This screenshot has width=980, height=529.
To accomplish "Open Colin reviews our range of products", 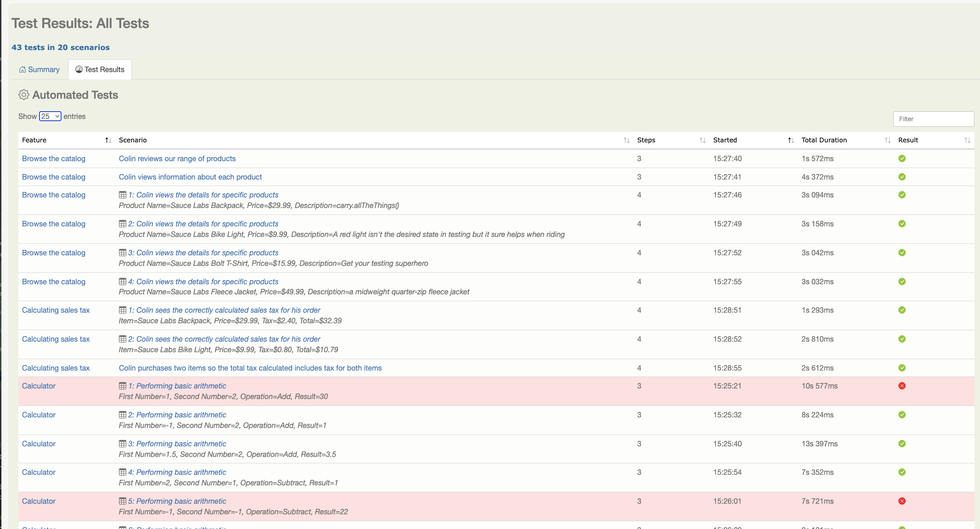I will pyautogui.click(x=177, y=158).
